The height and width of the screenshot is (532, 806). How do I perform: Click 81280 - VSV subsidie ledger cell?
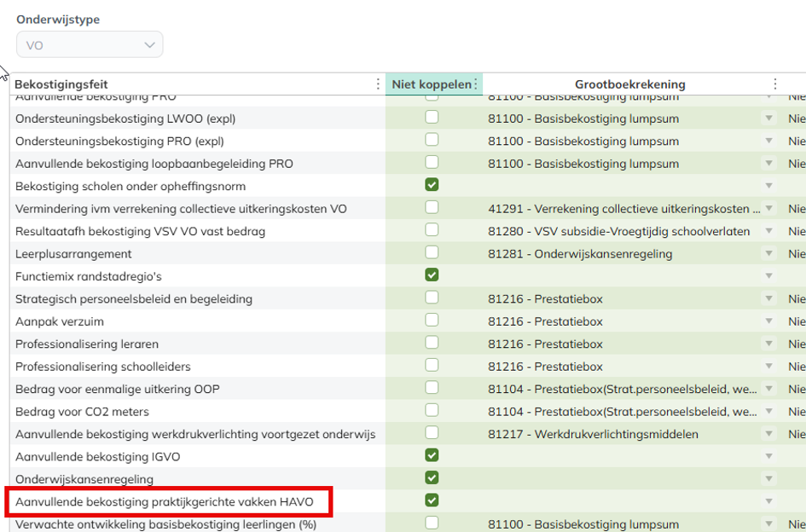pos(619,231)
